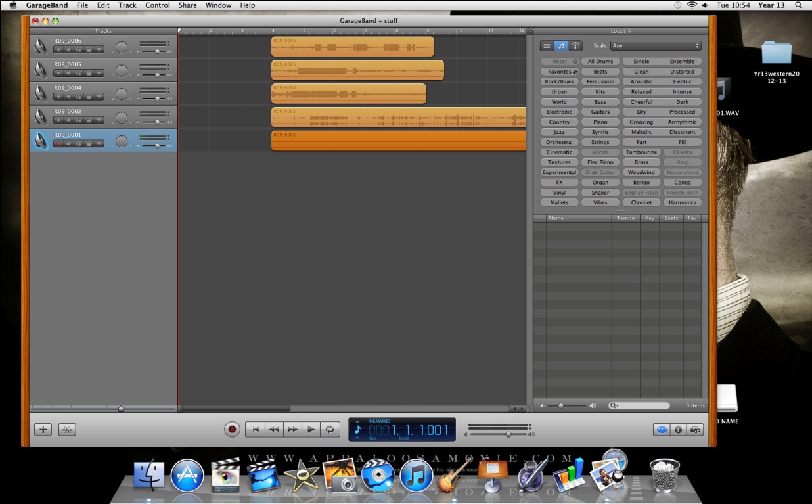Image resolution: width=812 pixels, height=504 pixels.
Task: Open the Loops panel header dropdown
Action: point(620,31)
